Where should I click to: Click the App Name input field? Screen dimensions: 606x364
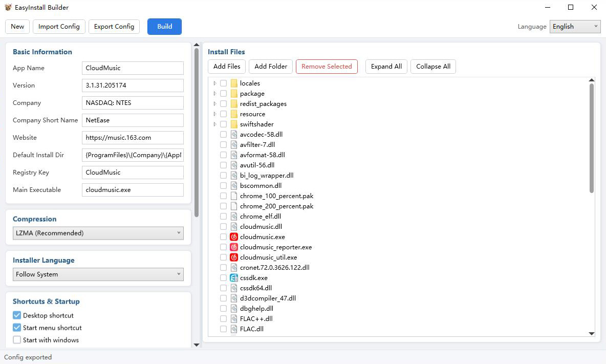pos(133,68)
